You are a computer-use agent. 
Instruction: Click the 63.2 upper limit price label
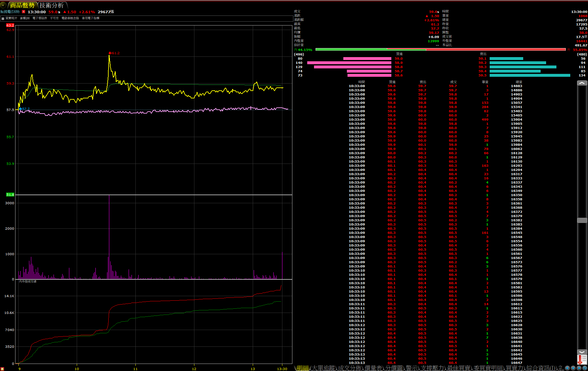coord(10,25)
